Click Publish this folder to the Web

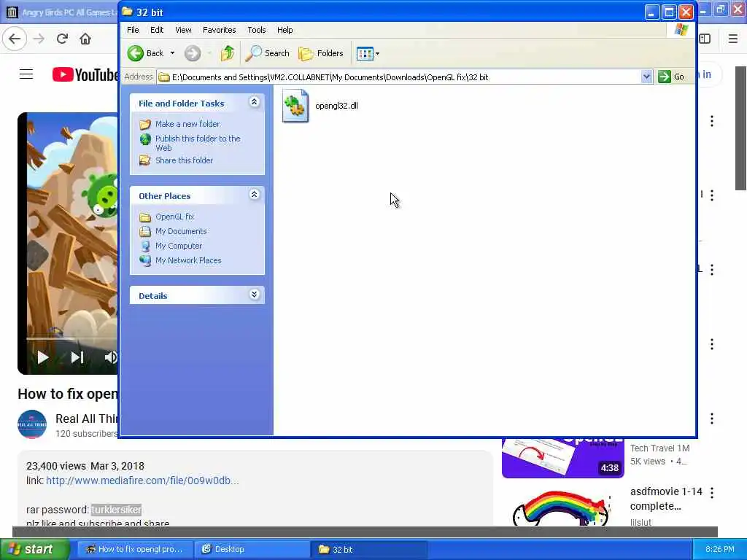tap(198, 143)
